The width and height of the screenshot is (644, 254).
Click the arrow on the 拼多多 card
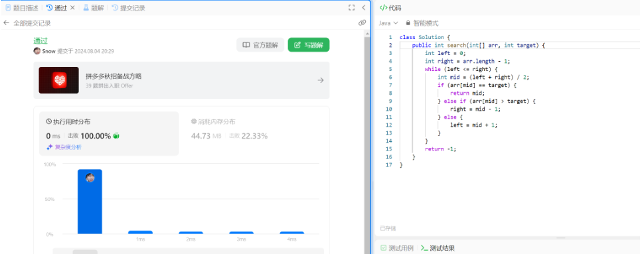click(x=321, y=80)
